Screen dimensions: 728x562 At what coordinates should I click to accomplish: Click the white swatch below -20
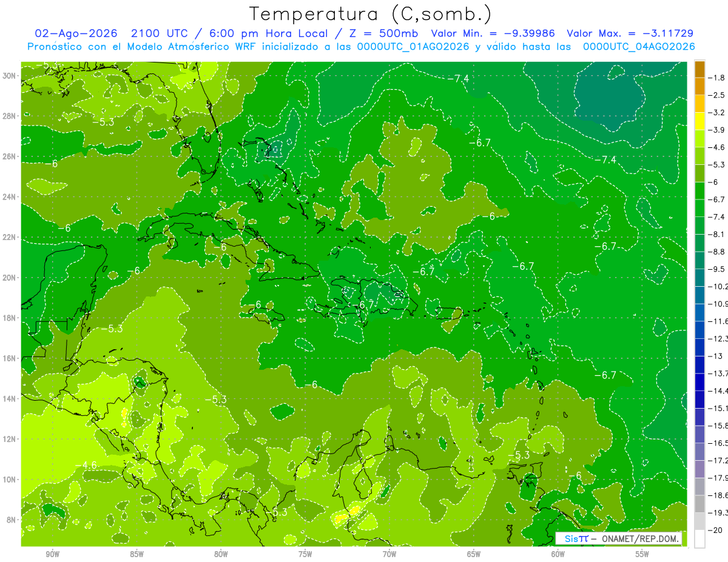click(x=700, y=539)
